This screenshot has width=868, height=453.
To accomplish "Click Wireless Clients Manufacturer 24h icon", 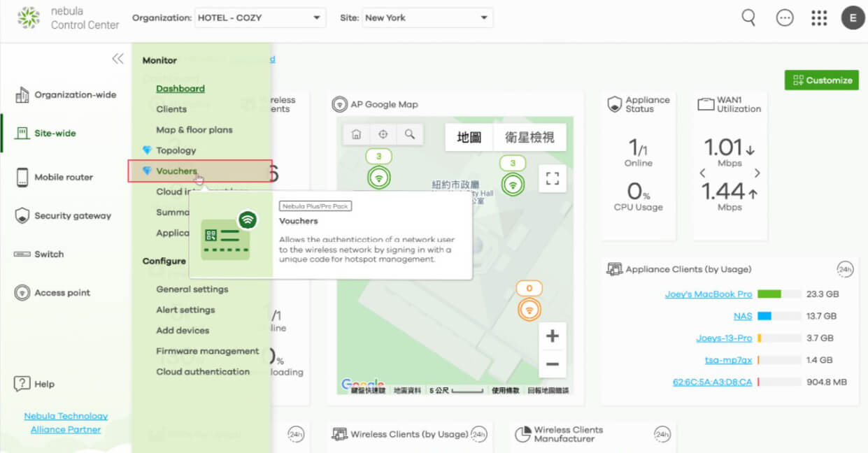I will tap(662, 434).
